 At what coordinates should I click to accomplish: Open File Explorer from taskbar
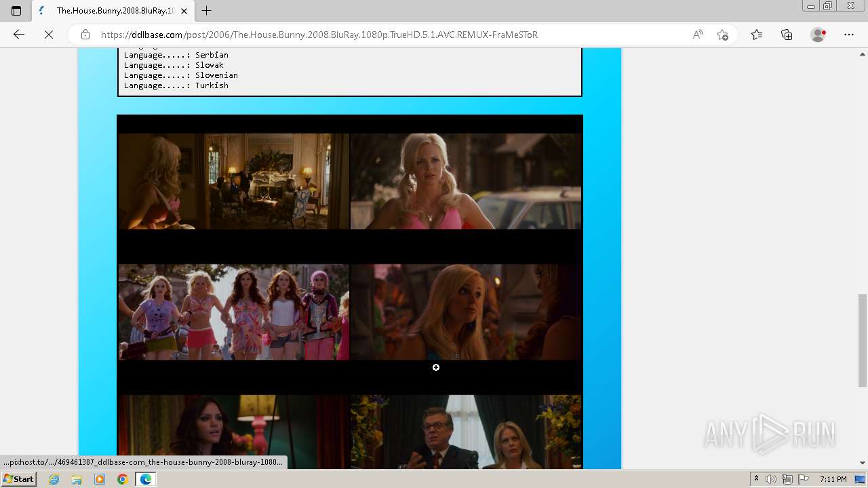point(77,479)
